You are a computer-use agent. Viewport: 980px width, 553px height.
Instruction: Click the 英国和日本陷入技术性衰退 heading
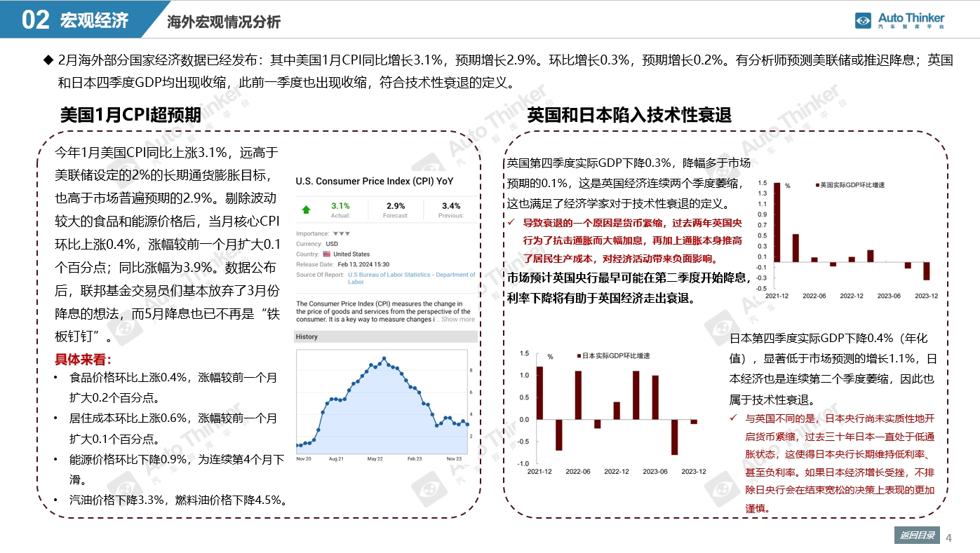[629, 115]
